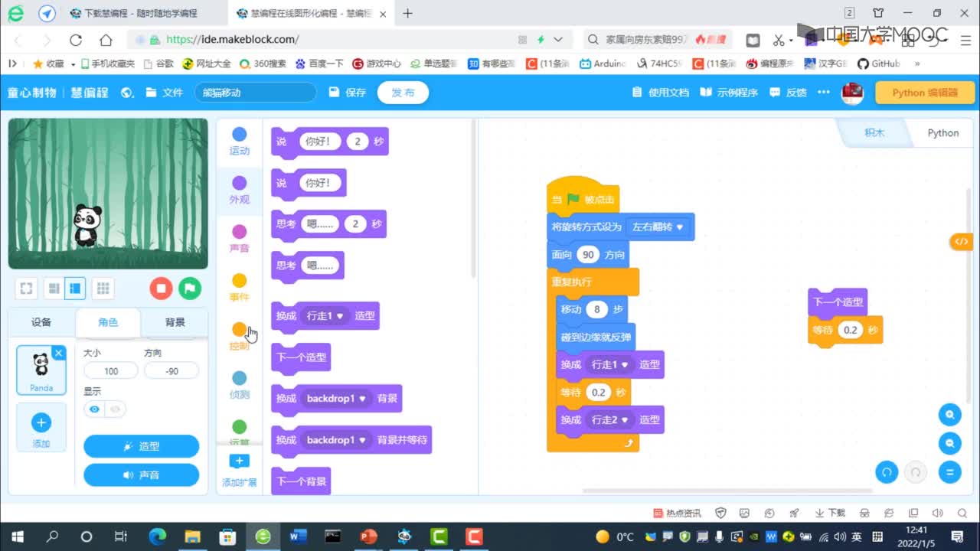Switch to the 设备 devices tab

41,322
